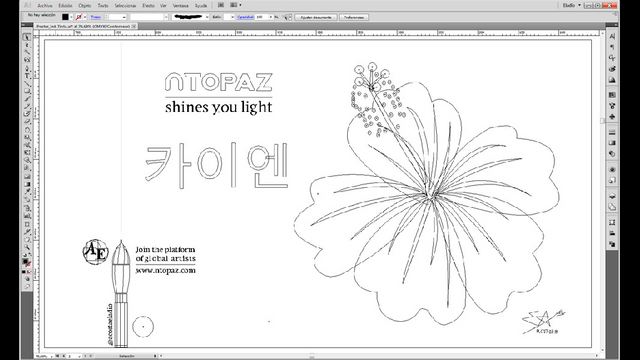Select the Gradient tool

[x=27, y=184]
